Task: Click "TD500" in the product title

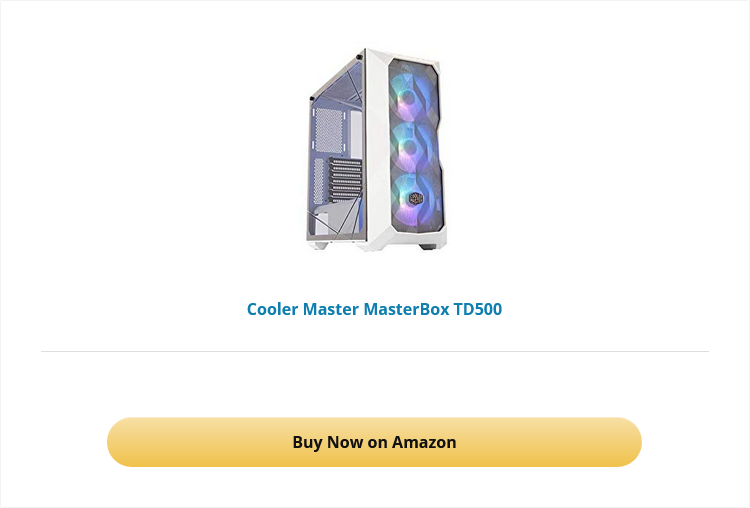Action: coord(478,309)
